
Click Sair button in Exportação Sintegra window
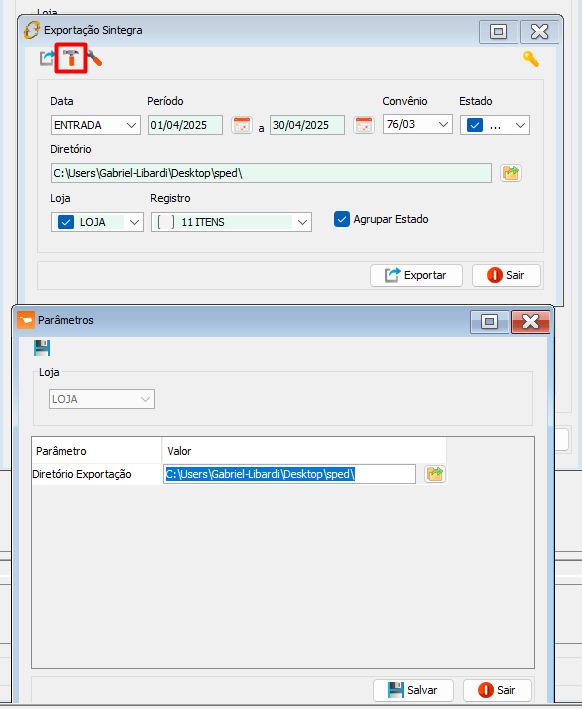506,275
